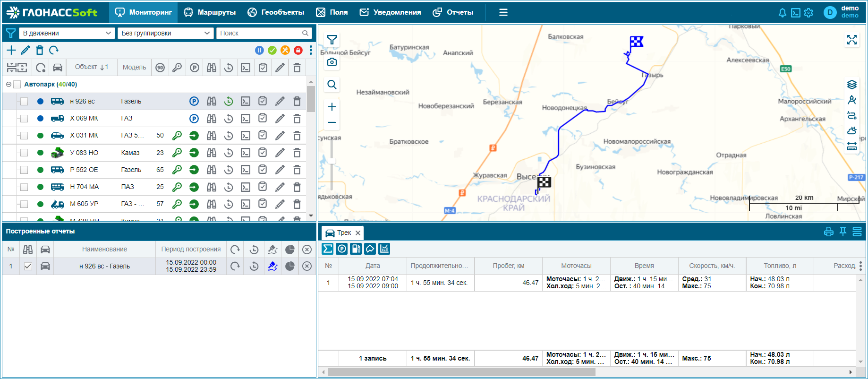Click the demo user account button

click(x=843, y=12)
